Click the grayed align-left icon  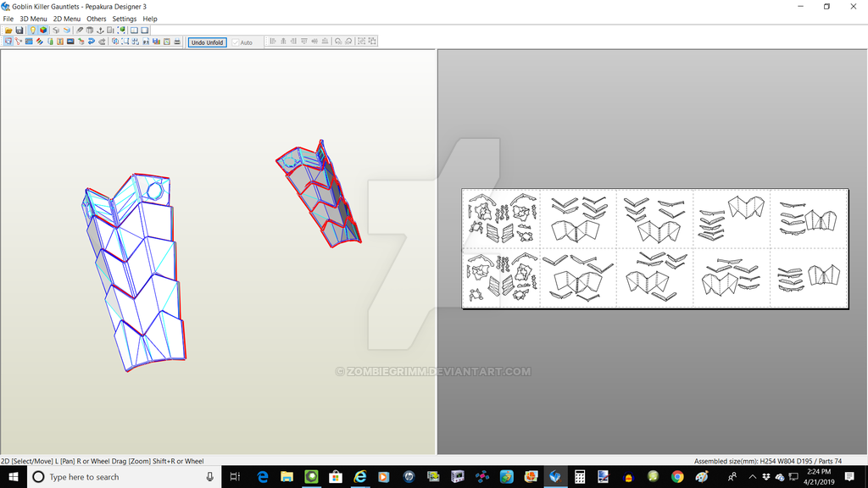(x=272, y=42)
